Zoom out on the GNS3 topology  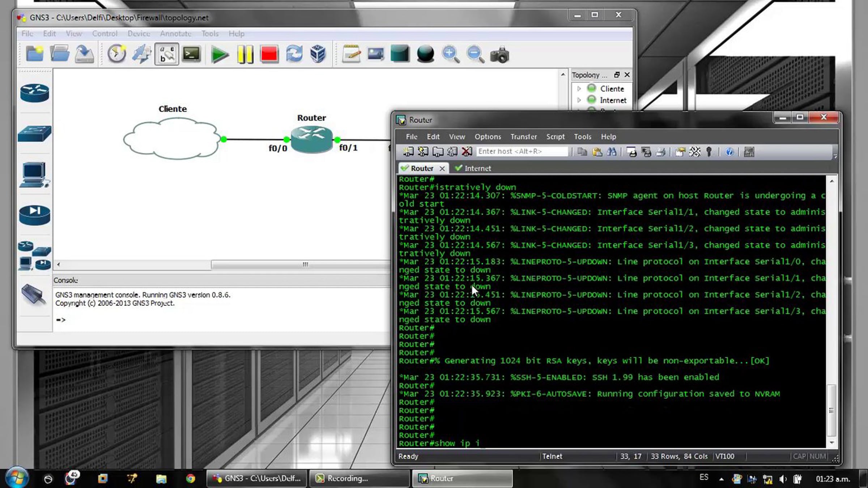click(x=475, y=55)
